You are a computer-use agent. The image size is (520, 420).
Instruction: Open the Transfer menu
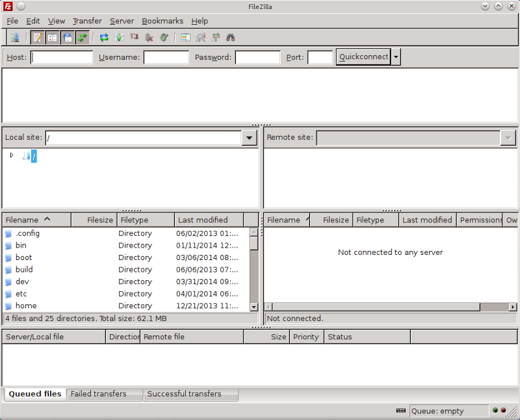87,21
